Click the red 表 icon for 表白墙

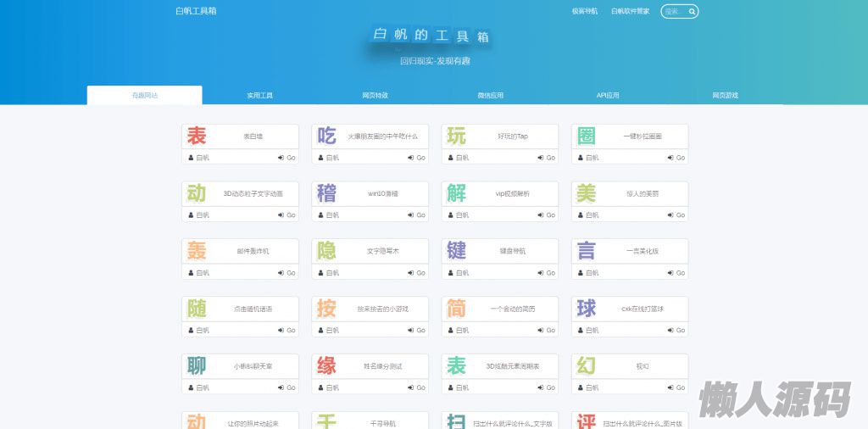pos(197,136)
